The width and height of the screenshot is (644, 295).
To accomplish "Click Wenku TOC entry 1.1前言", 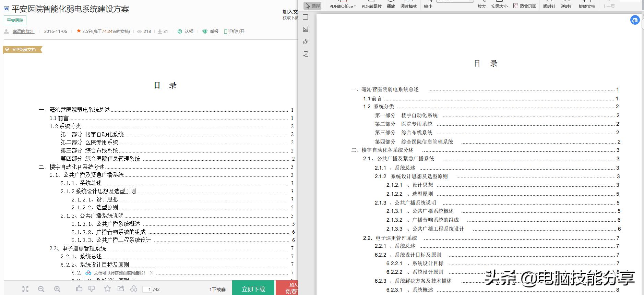I will (x=59, y=118).
